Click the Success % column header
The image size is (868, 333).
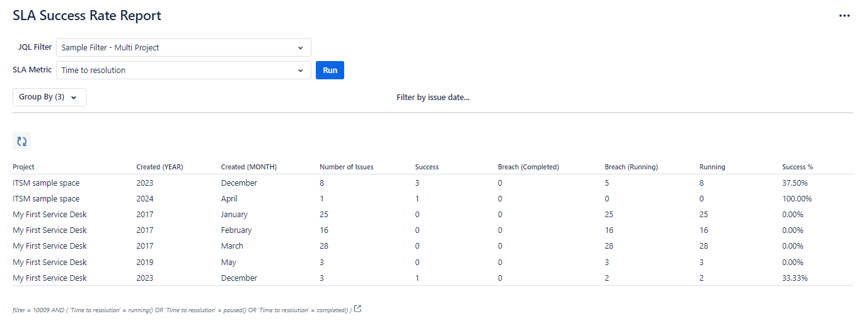(797, 167)
